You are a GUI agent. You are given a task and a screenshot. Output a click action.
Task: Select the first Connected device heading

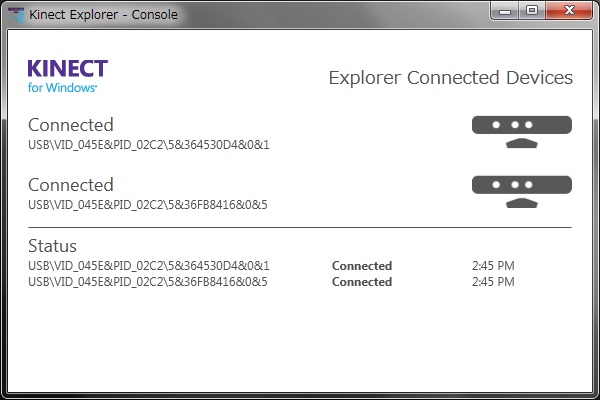71,125
